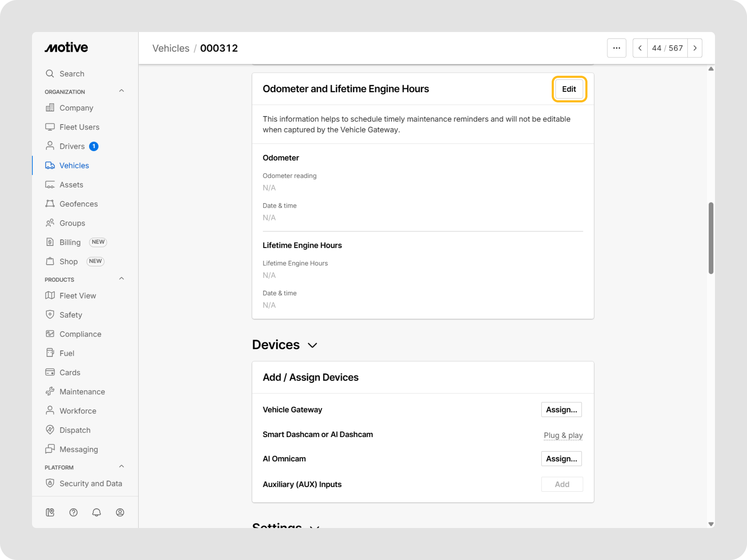The height and width of the screenshot is (560, 747).
Task: Go to previous vehicle arrow
Action: point(640,48)
